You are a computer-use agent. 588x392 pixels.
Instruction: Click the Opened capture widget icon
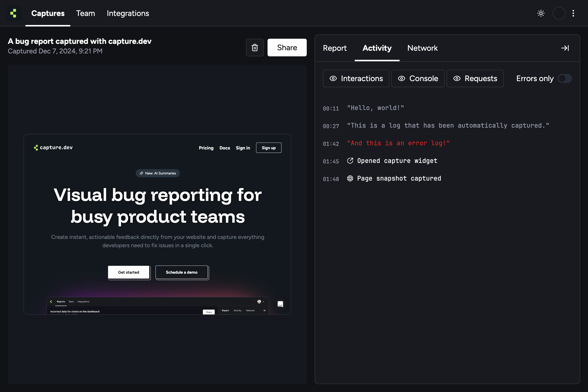click(x=350, y=161)
